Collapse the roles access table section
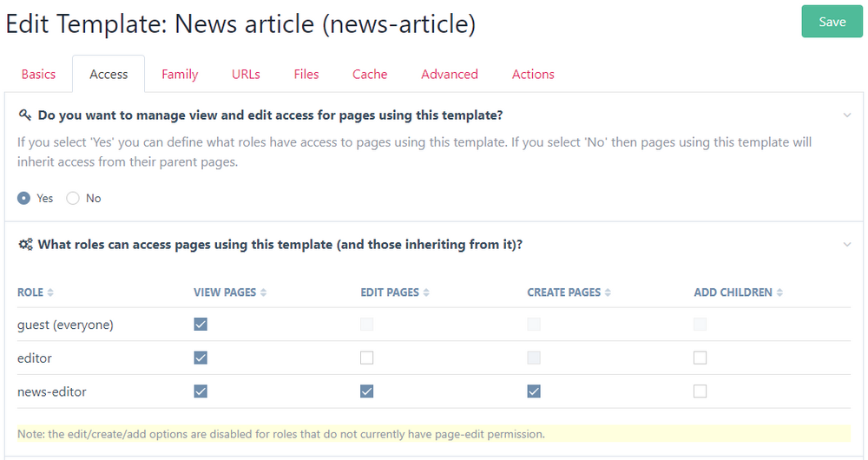868x460 pixels. click(x=847, y=245)
